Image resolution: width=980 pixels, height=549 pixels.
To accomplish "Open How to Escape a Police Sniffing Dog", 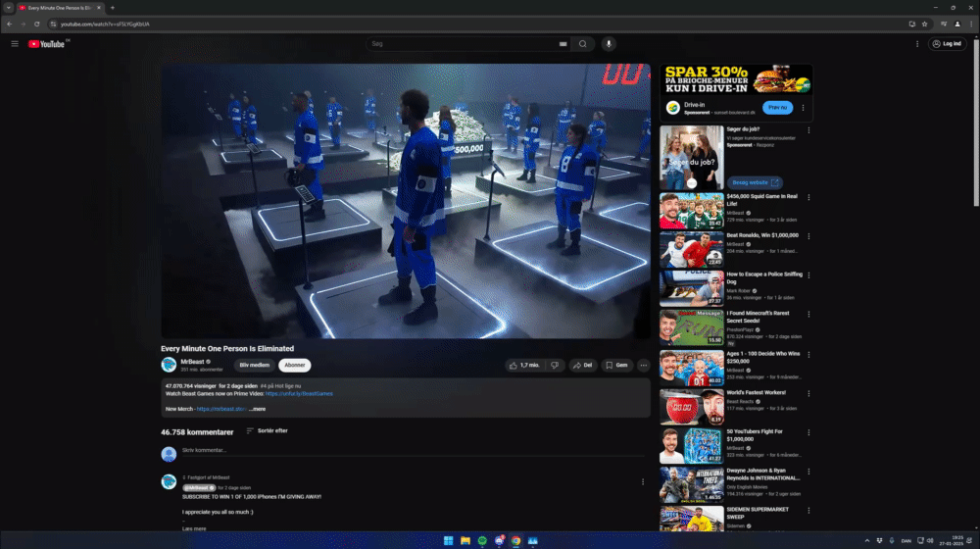I will [x=691, y=288].
